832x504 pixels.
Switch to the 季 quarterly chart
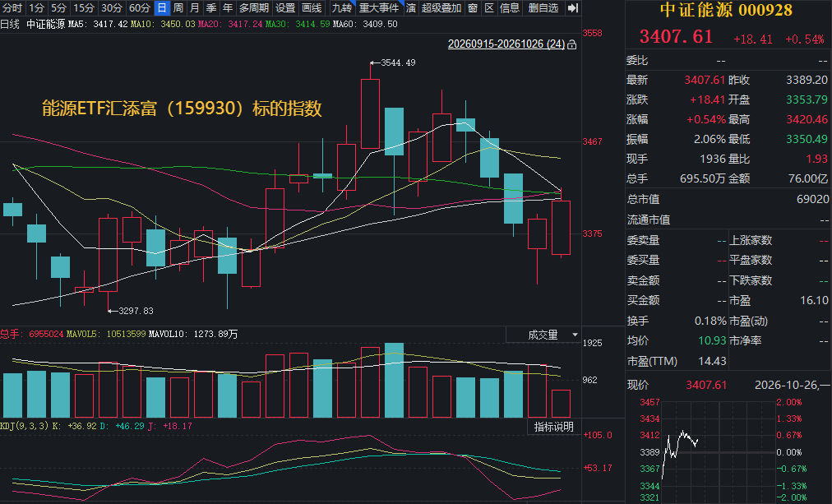click(211, 8)
